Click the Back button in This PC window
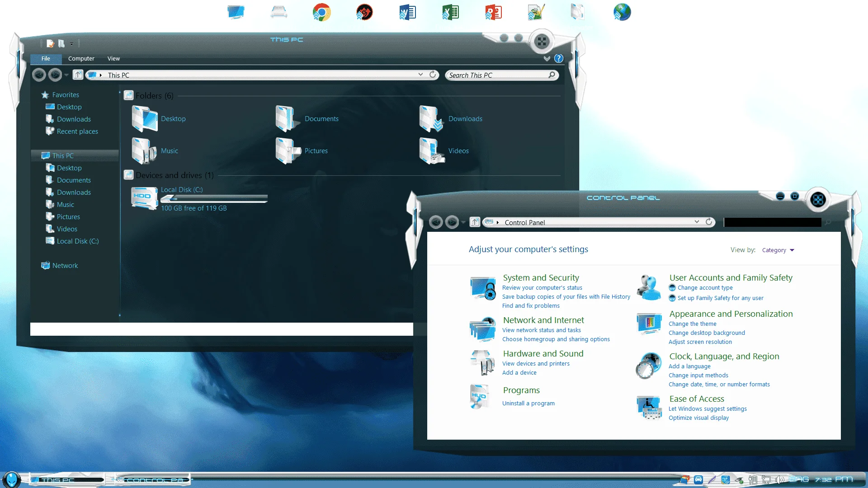Image resolution: width=868 pixels, height=488 pixels. tap(39, 75)
